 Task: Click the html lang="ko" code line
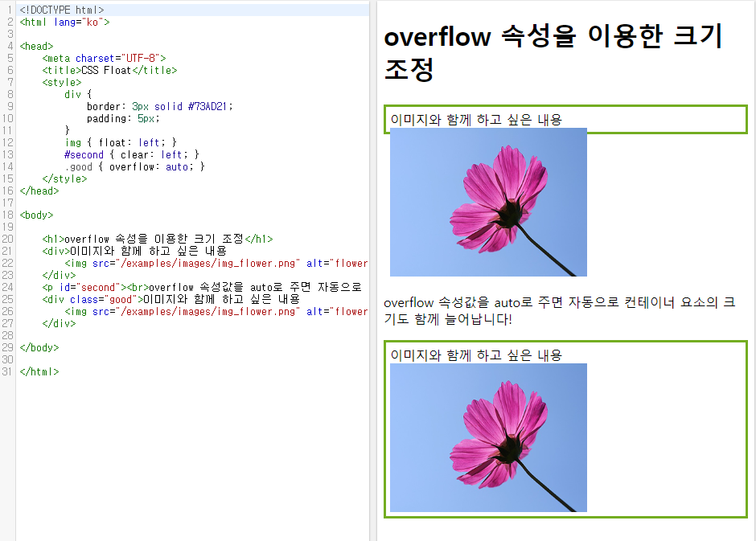pos(64,22)
